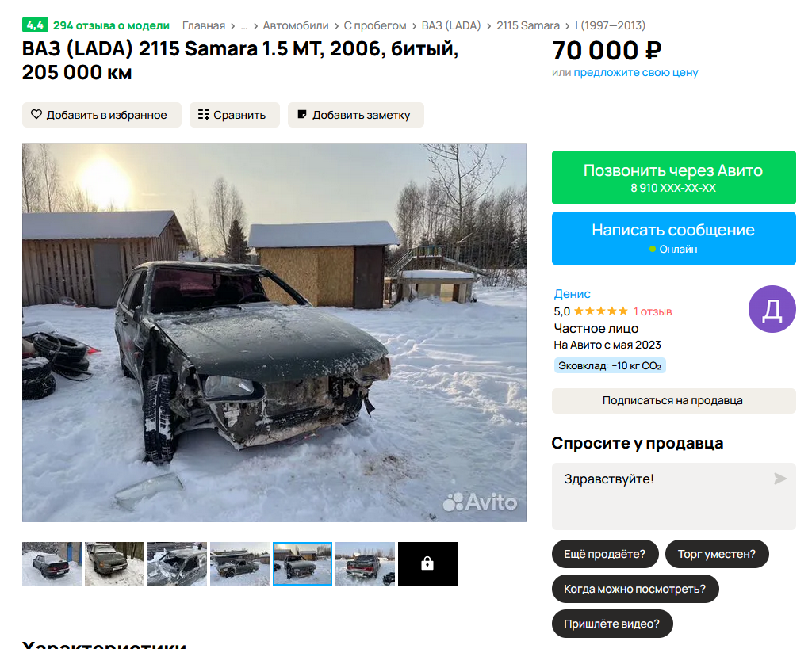This screenshot has height=649, width=812.
Task: Select the first car photo thumbnail
Action: [x=52, y=563]
